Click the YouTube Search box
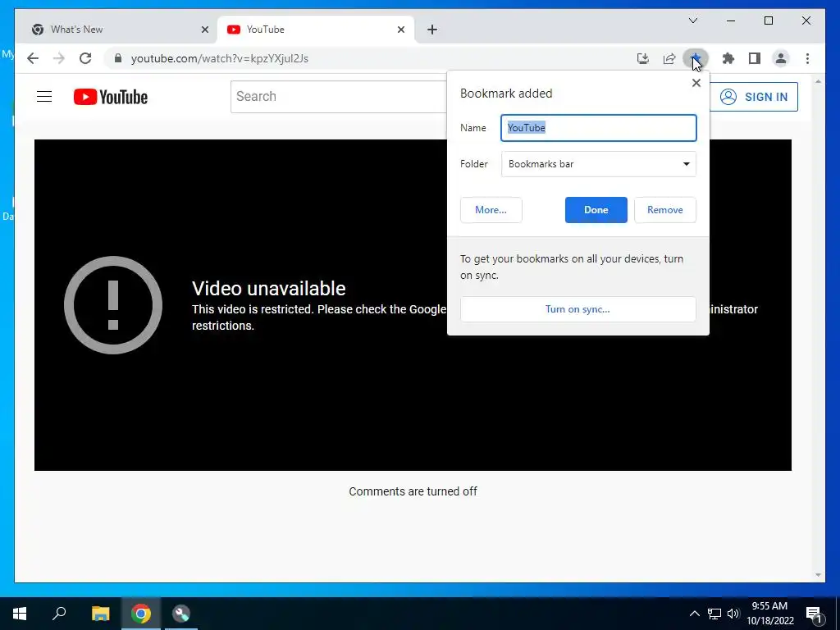The width and height of the screenshot is (840, 630). pyautogui.click(x=339, y=97)
